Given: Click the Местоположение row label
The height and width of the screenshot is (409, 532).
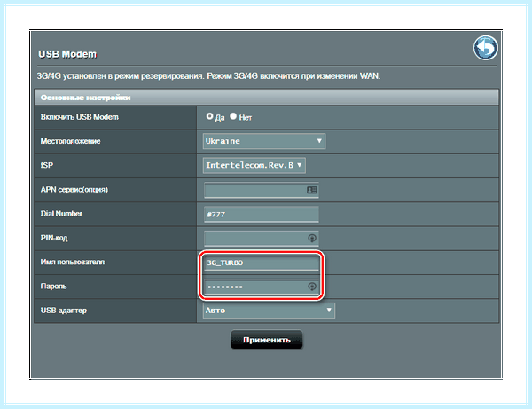Looking at the screenshot, I should (x=70, y=141).
